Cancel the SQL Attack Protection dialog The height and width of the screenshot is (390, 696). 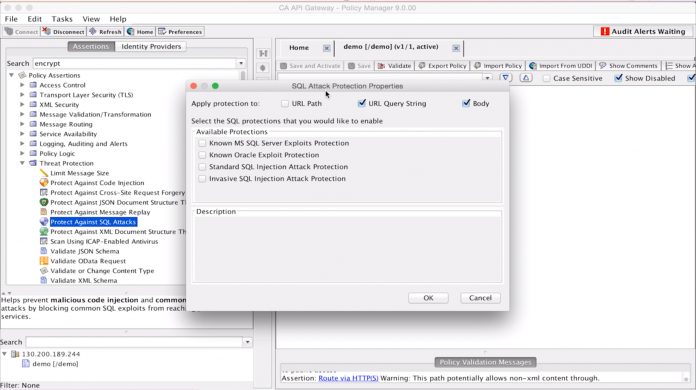coord(480,298)
